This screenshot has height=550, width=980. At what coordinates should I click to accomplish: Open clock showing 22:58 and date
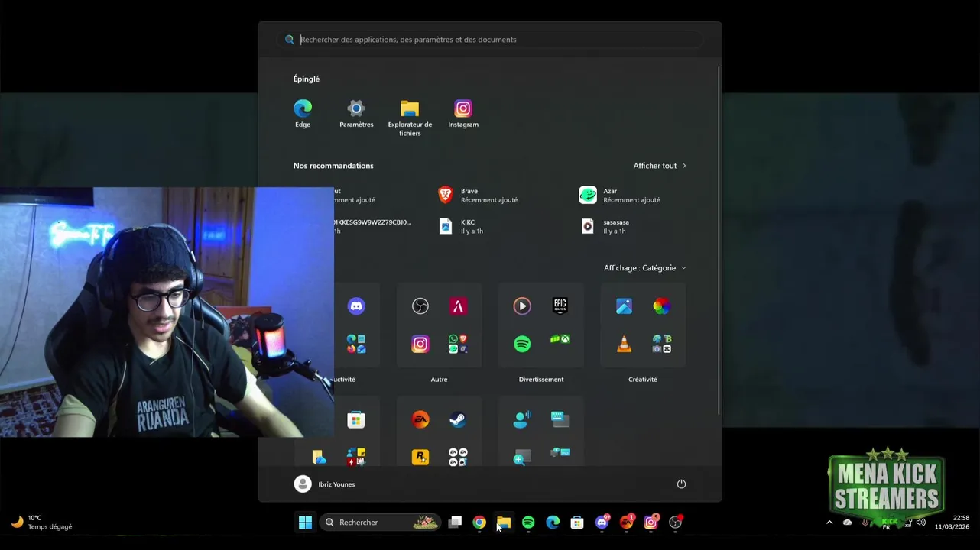[x=952, y=522]
